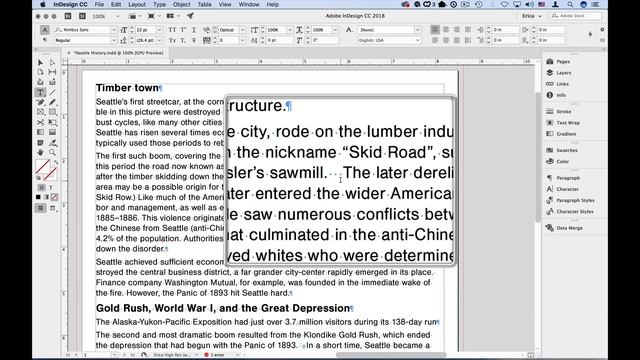This screenshot has width=640, height=360.
Task: Click the Character Styles panel icon
Action: coord(550,211)
